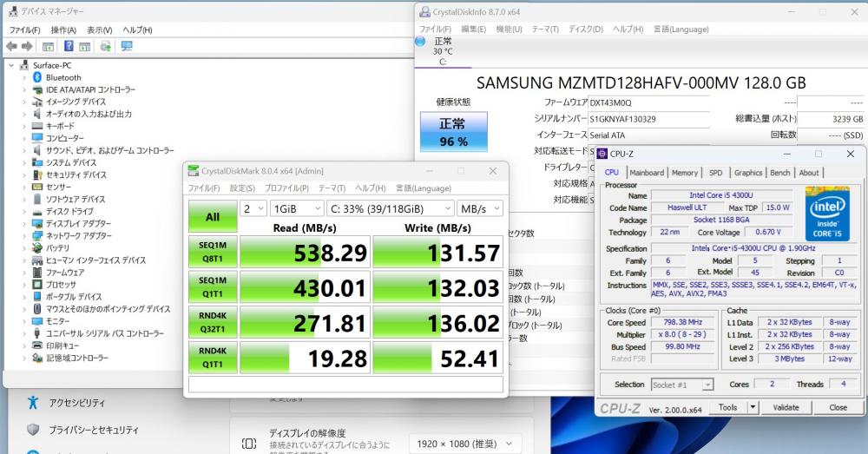Click the 538.29 read result value
The width and height of the screenshot is (868, 454).
[x=305, y=253]
